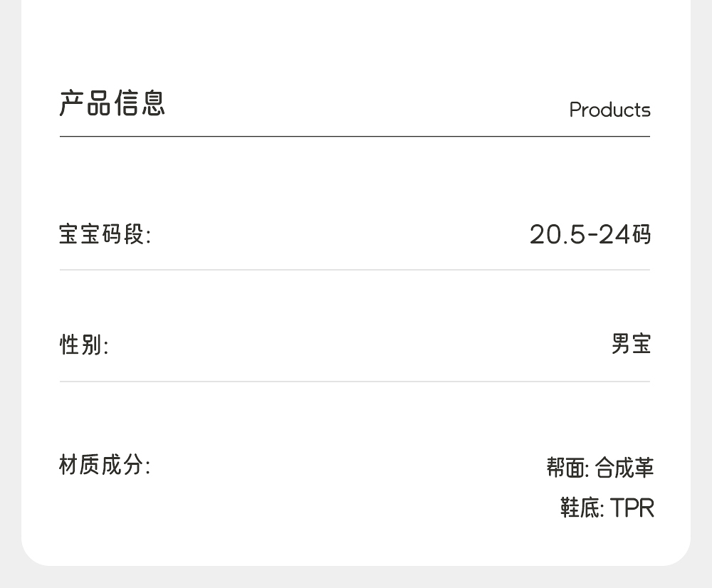This screenshot has height=588, width=712.
Task: Click the dark divider under 产品信息 heading
Action: [355, 136]
